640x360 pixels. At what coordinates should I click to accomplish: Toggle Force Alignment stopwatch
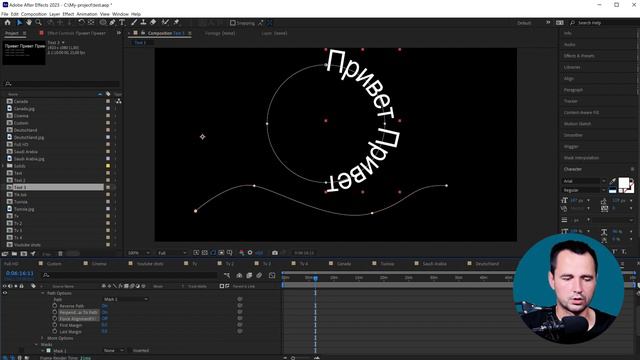(x=55, y=319)
